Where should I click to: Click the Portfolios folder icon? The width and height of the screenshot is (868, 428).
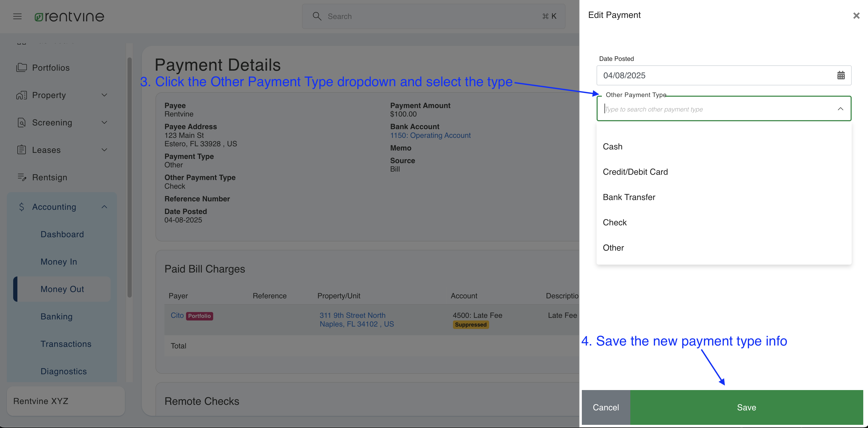coord(22,67)
